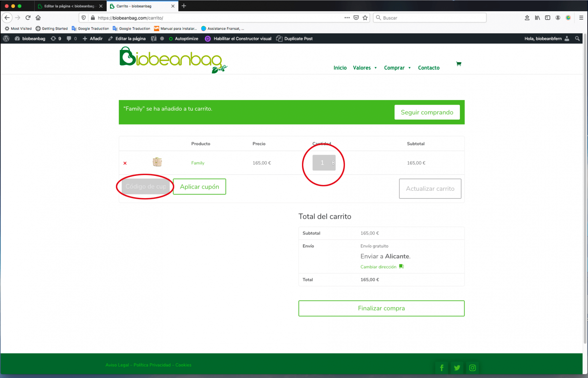Click the admin bar search magnifier

(578, 38)
